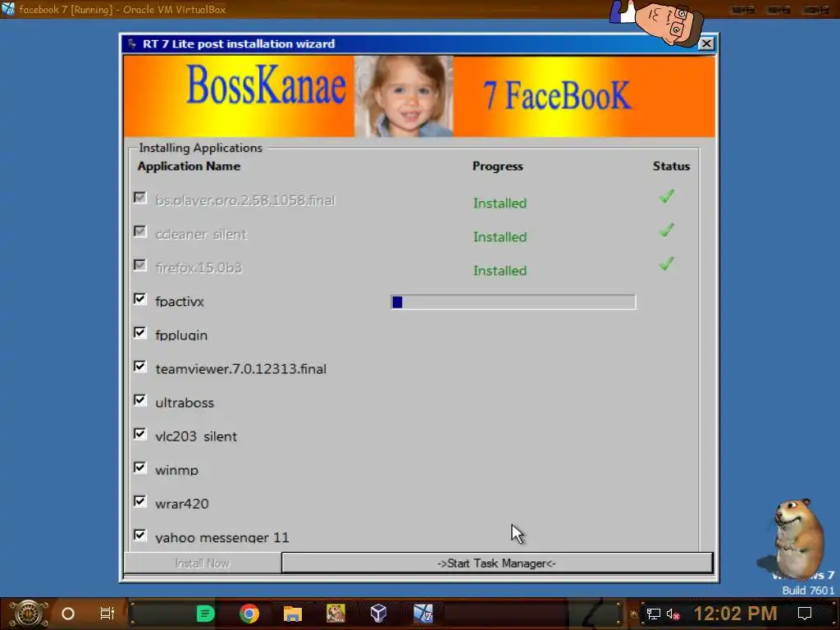Click the Status column header
840x630 pixels.
click(671, 166)
